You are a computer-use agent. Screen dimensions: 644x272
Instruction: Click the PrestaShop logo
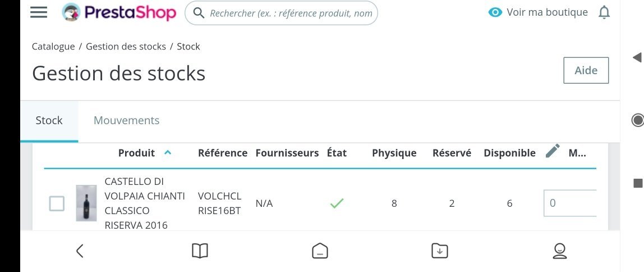click(x=119, y=12)
